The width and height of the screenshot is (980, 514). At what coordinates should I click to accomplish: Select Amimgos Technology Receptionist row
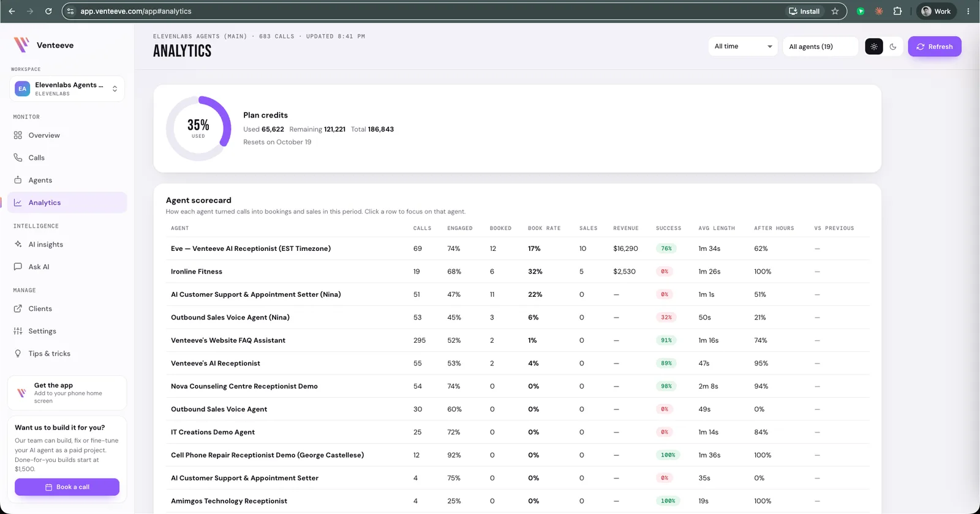click(518, 501)
